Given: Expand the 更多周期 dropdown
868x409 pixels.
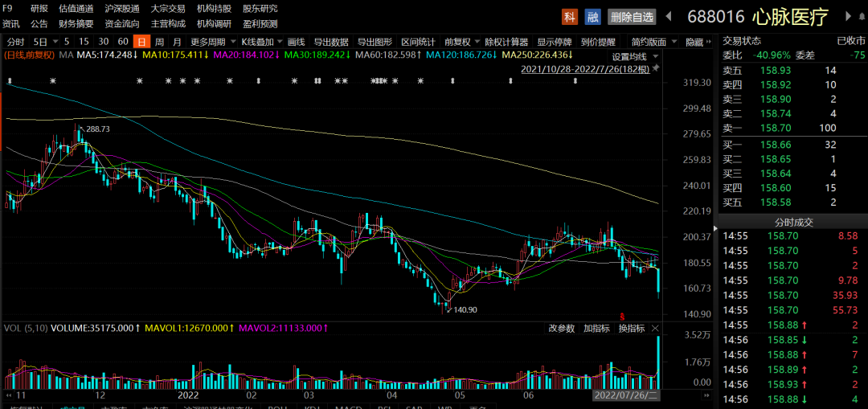Looking at the screenshot, I should [x=212, y=42].
